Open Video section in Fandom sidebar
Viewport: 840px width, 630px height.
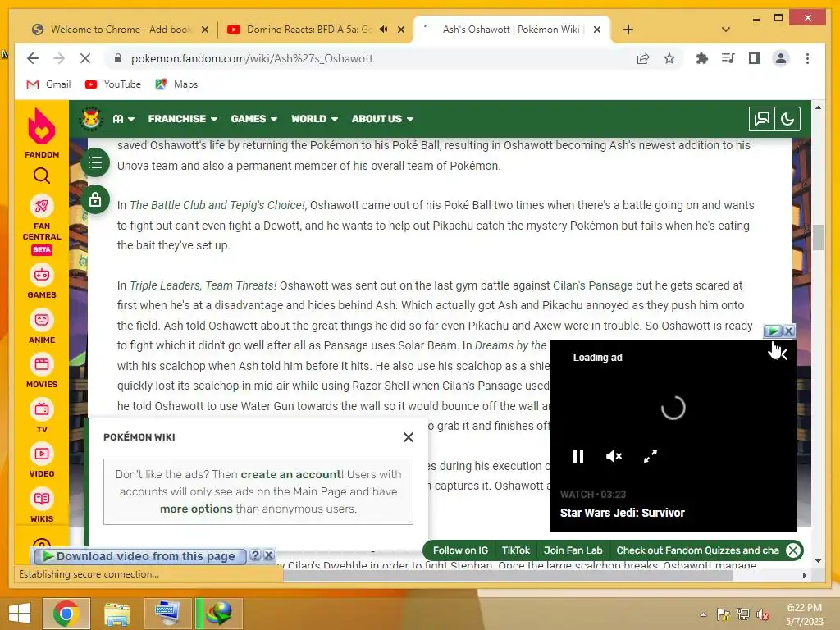click(41, 460)
